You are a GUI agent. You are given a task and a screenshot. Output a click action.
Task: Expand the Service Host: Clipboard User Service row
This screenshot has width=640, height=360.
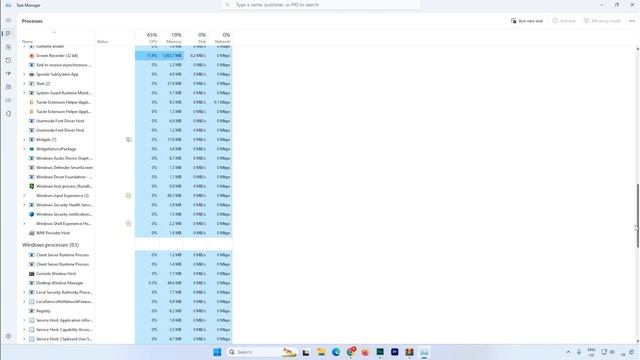[24, 339]
